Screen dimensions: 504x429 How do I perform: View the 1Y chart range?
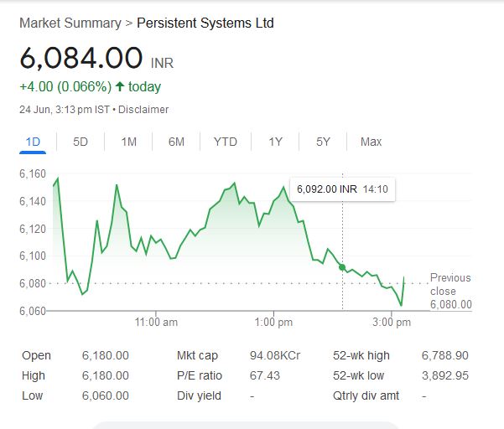275,142
